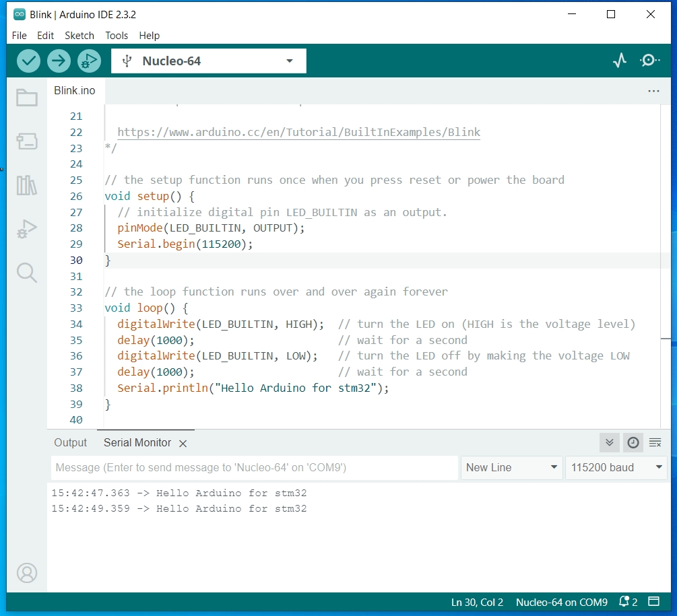Click the Arduino IDE logo in title bar
Image resolution: width=677 pixels, height=616 pixels.
pyautogui.click(x=20, y=14)
